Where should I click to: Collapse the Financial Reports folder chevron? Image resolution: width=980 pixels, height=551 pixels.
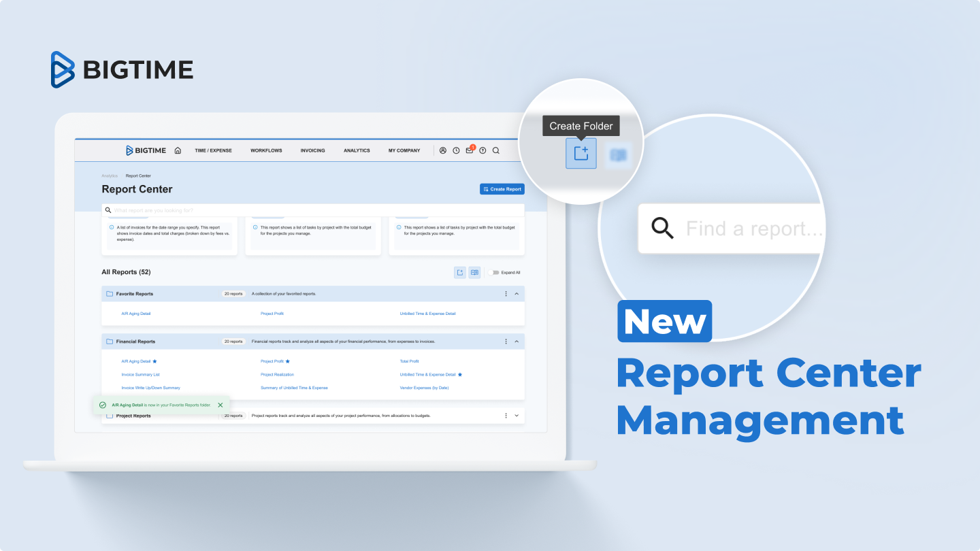(x=517, y=341)
